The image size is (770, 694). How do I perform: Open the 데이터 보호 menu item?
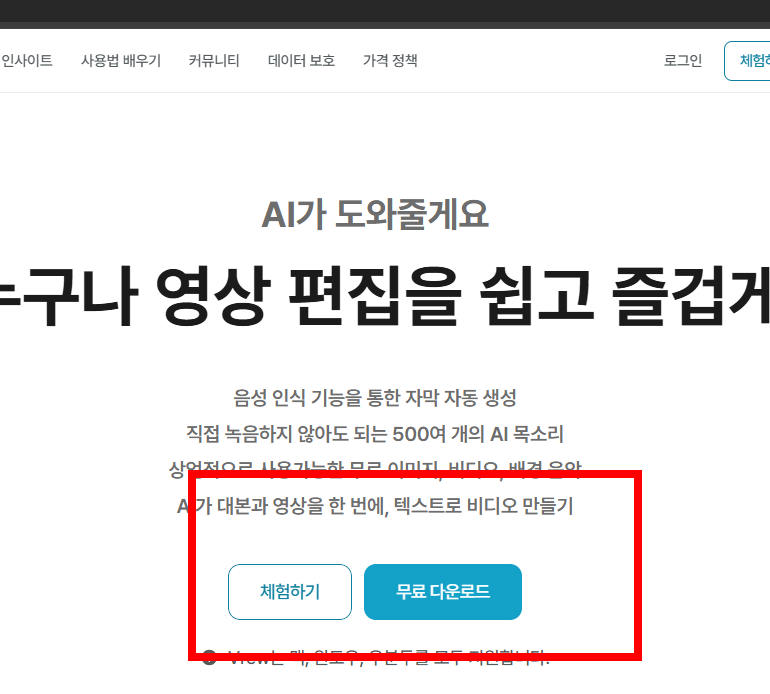(302, 60)
